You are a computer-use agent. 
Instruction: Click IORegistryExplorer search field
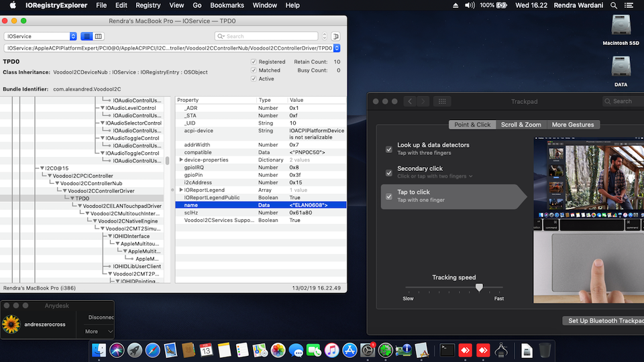266,36
